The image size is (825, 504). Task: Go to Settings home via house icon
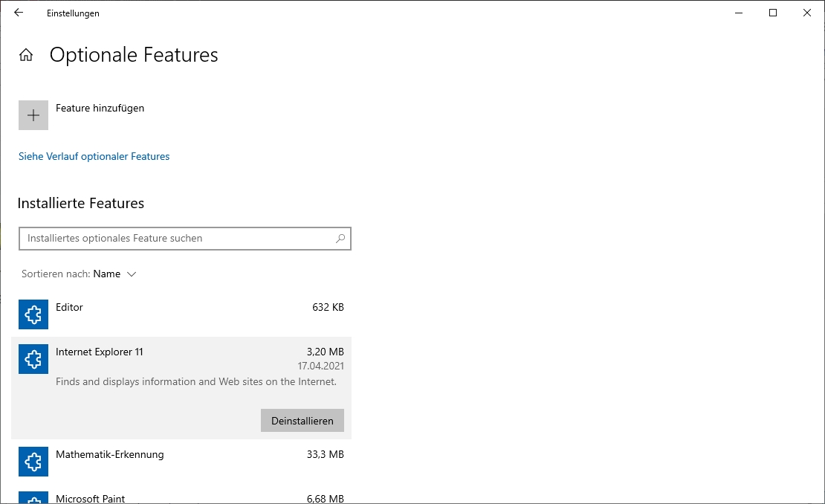26,55
